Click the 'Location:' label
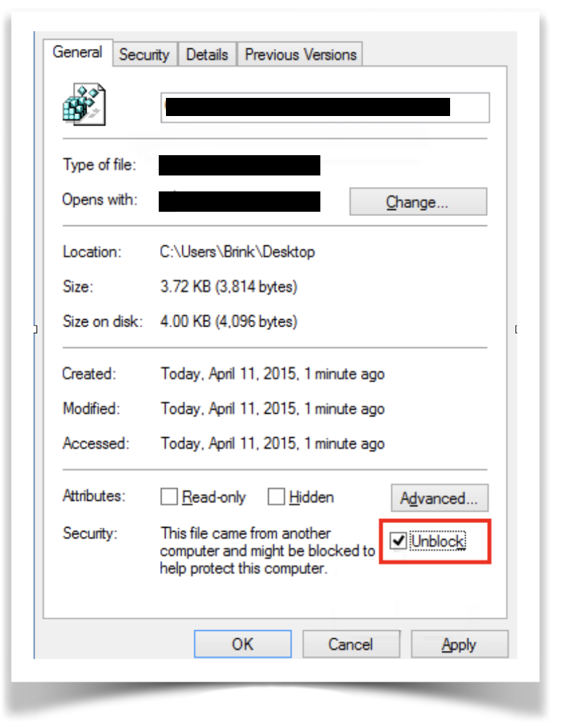Screen dimensions: 561x728 [92, 252]
